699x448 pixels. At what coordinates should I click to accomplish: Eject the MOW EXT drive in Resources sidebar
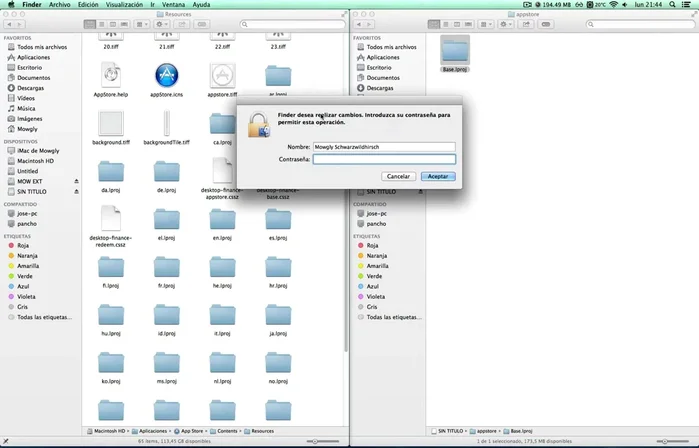[x=76, y=181]
